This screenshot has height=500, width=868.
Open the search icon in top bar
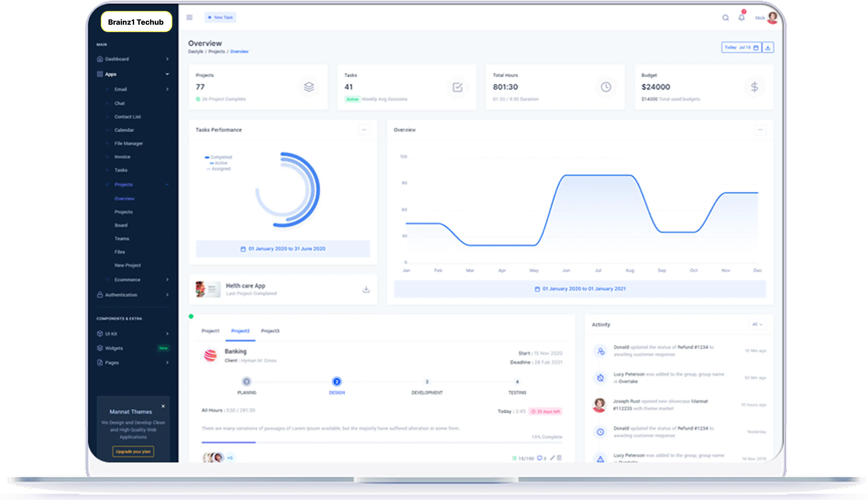[725, 18]
